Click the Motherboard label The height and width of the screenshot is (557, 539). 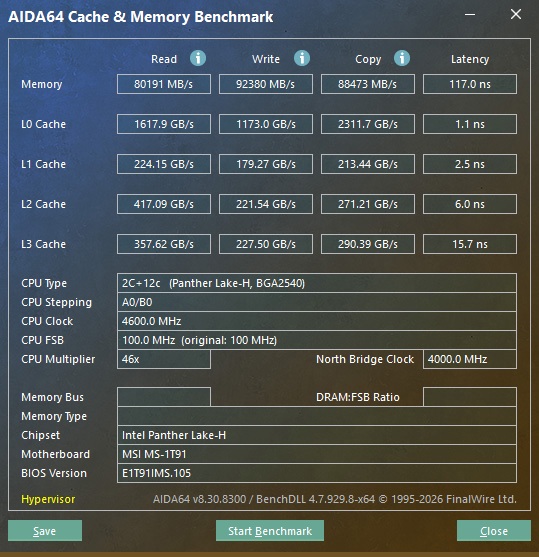(55, 454)
